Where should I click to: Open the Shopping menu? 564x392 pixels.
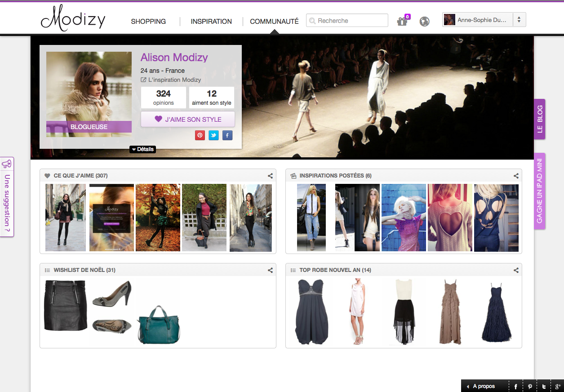[148, 22]
